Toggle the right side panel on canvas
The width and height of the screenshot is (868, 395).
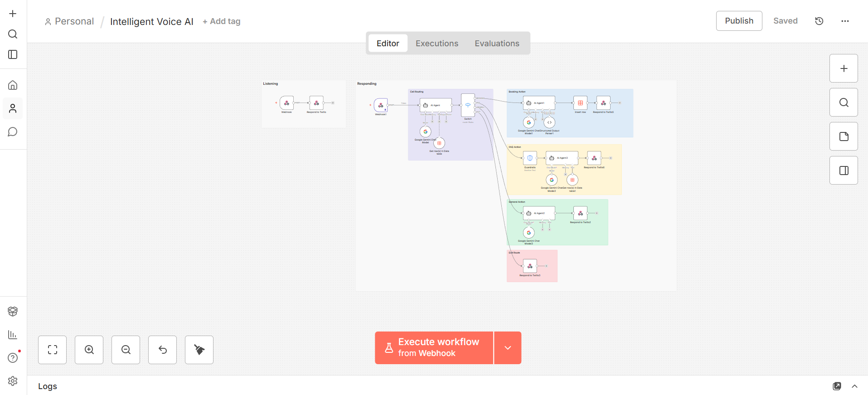[844, 171]
